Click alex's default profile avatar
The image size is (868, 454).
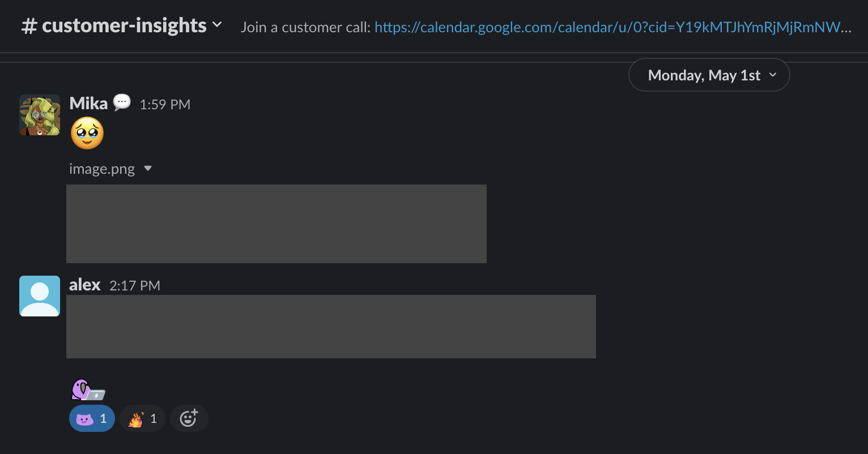tap(40, 296)
